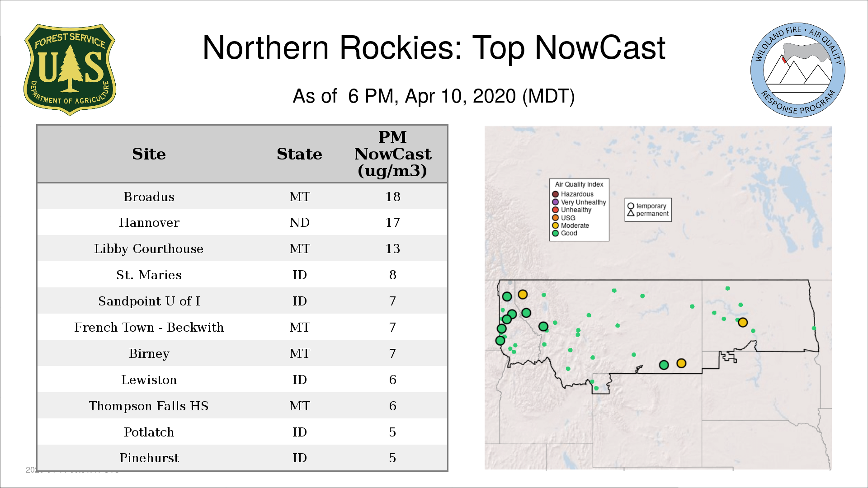The width and height of the screenshot is (868, 488).
Task: Click the rightmost yellow marker in southeast Montana
Action: coord(681,363)
